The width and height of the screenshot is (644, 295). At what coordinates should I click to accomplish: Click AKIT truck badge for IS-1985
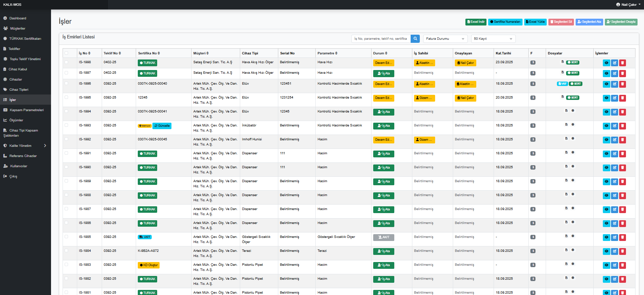point(145,237)
